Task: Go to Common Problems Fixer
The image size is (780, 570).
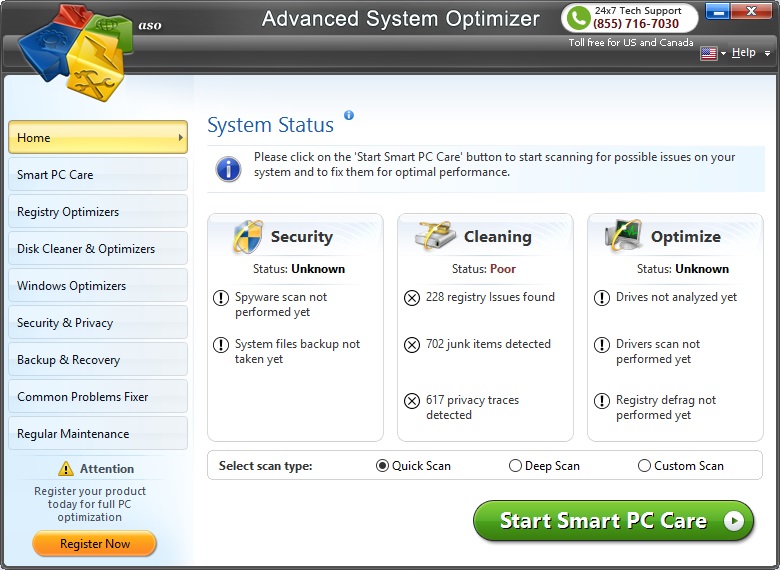Action: (98, 396)
